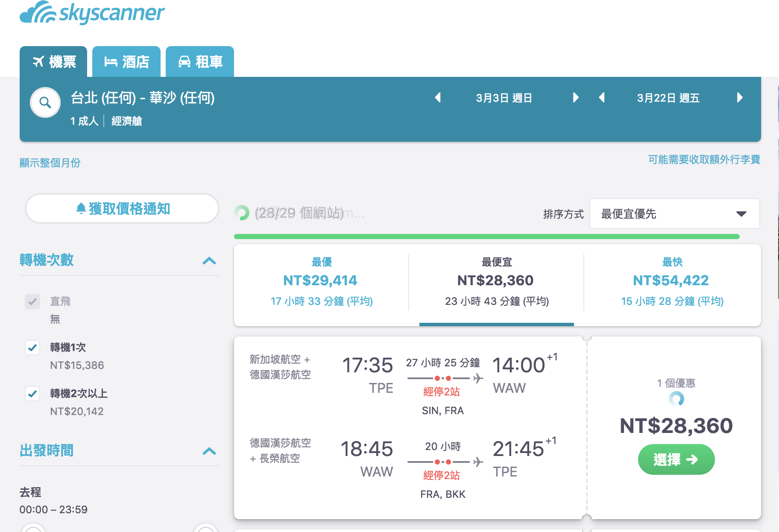
Task: Switch to 機票 flights tab
Action: (x=53, y=61)
